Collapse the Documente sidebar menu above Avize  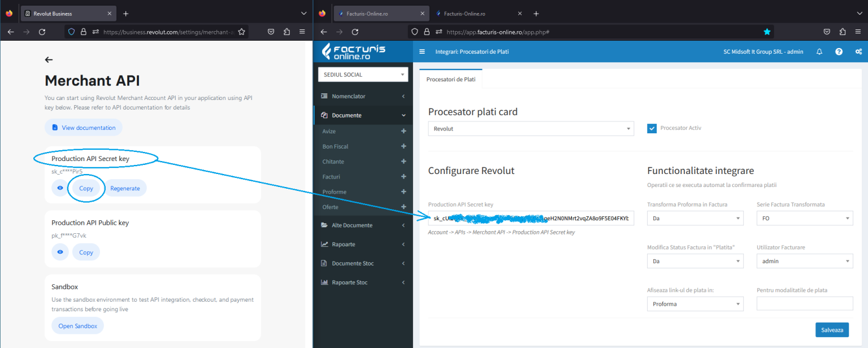[x=363, y=115]
